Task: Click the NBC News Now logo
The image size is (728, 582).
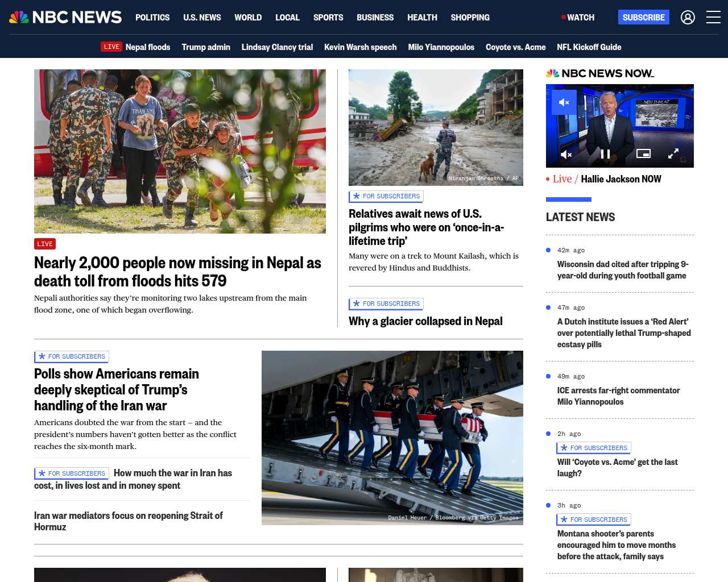Action: pos(600,73)
